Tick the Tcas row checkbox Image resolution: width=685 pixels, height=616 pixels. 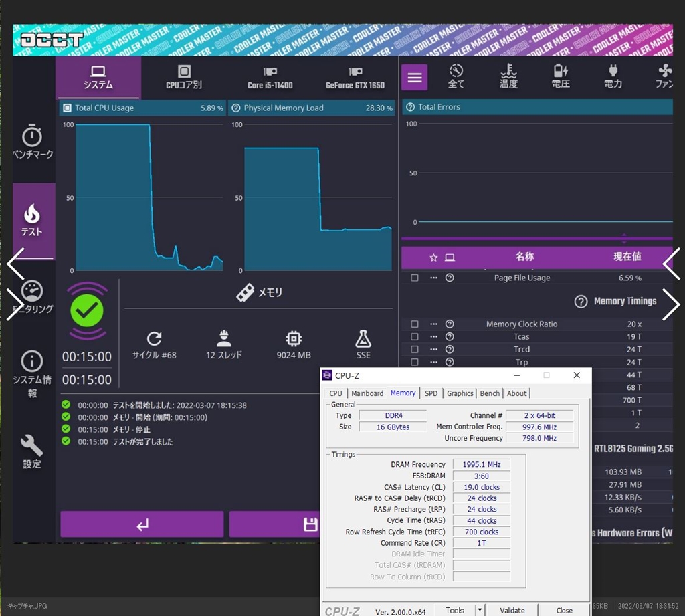[415, 337]
